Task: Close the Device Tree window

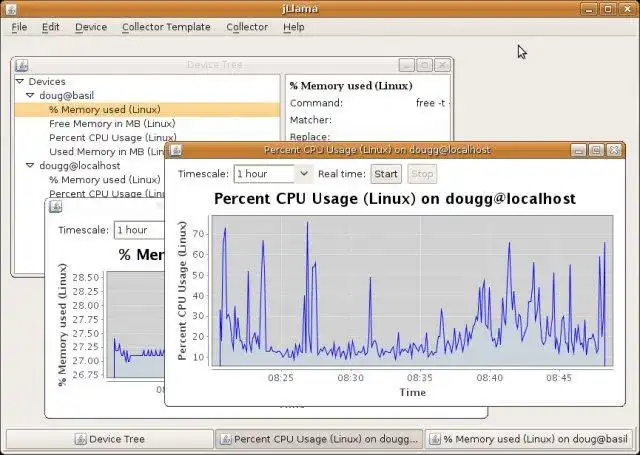Action: tap(442, 65)
